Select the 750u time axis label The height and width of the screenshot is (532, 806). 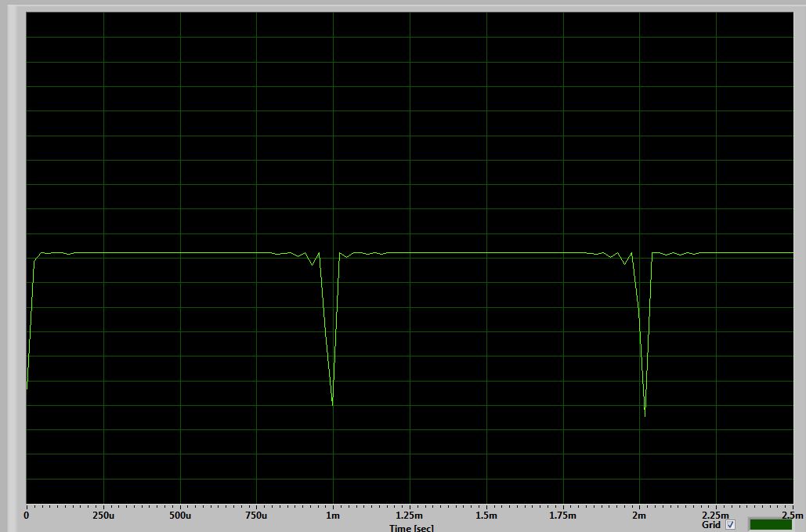point(256,515)
